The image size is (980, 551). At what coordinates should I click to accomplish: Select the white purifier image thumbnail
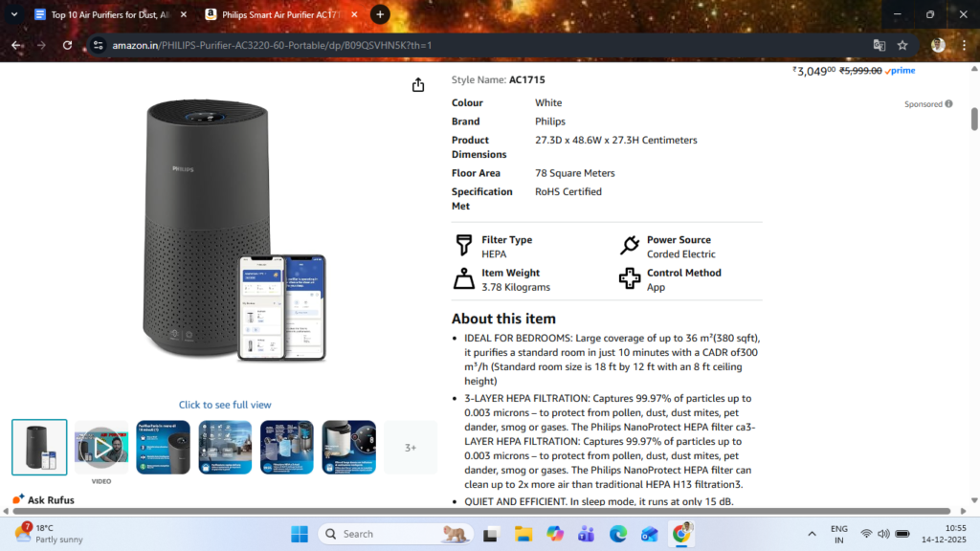click(348, 448)
